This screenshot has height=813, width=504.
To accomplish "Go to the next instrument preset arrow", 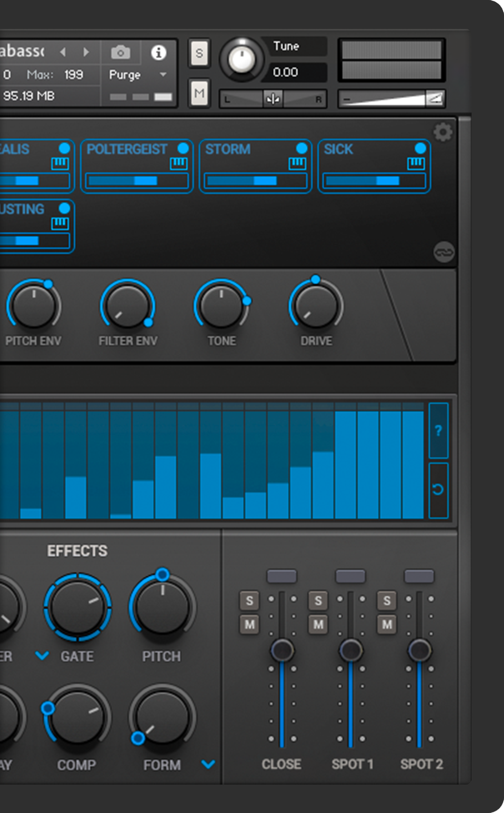I will pos(86,52).
